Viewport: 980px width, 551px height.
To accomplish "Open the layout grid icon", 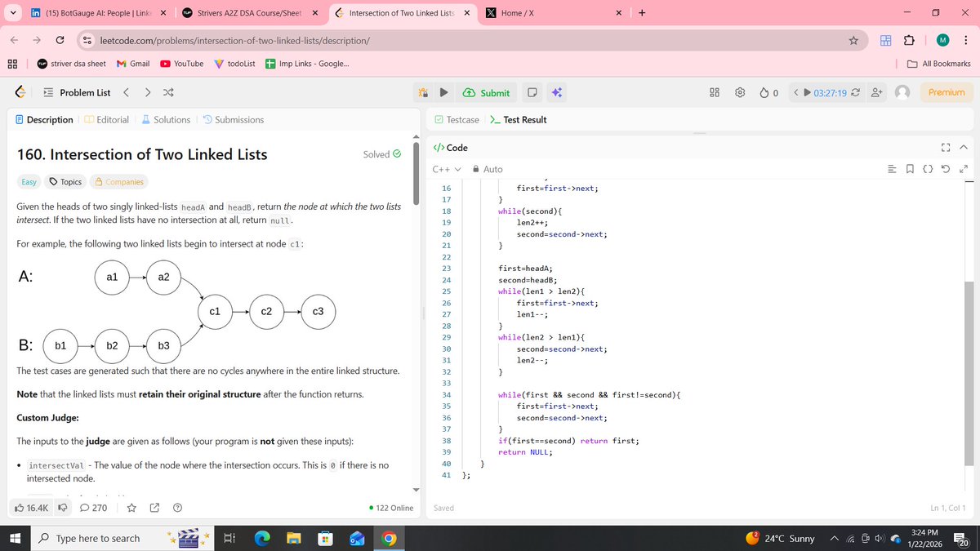I will pos(715,93).
